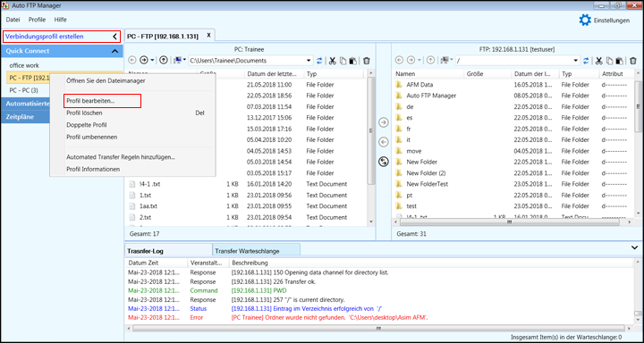Open the PC drive selector dropdown arrow
Viewport: 644px width, 343px height.
click(x=185, y=61)
